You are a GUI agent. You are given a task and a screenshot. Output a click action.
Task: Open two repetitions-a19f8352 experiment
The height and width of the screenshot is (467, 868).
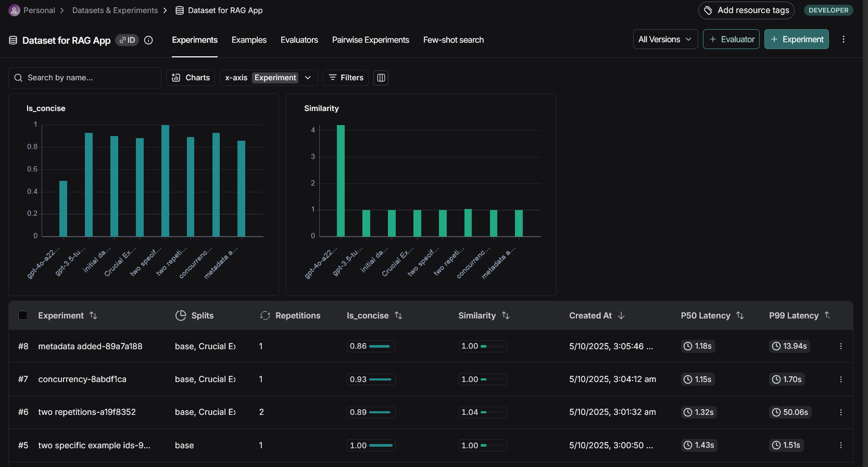coord(87,412)
